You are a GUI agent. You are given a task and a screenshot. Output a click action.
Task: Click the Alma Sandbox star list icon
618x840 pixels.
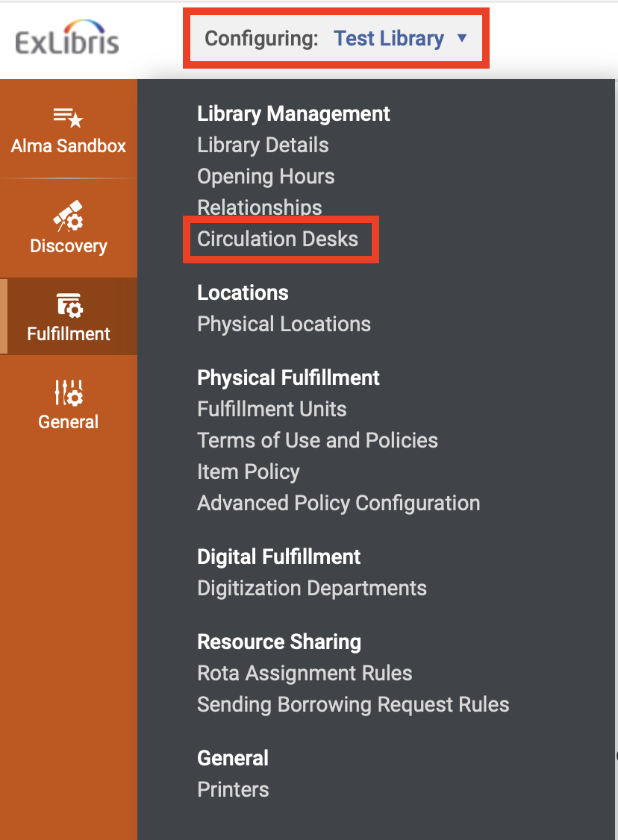(68, 117)
